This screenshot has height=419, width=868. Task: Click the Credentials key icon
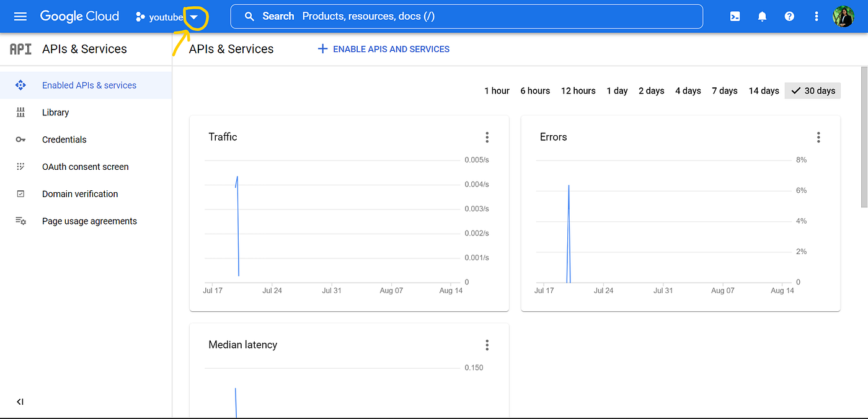pyautogui.click(x=20, y=139)
